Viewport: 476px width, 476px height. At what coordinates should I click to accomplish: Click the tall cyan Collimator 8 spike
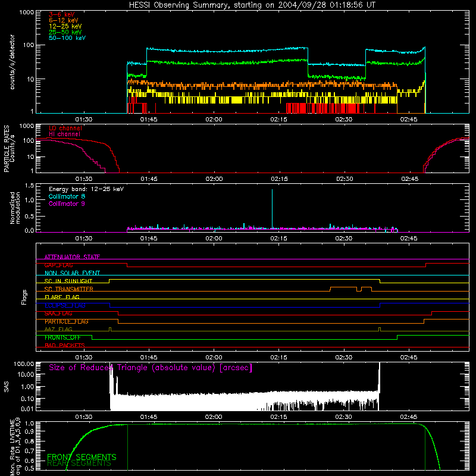272,208
